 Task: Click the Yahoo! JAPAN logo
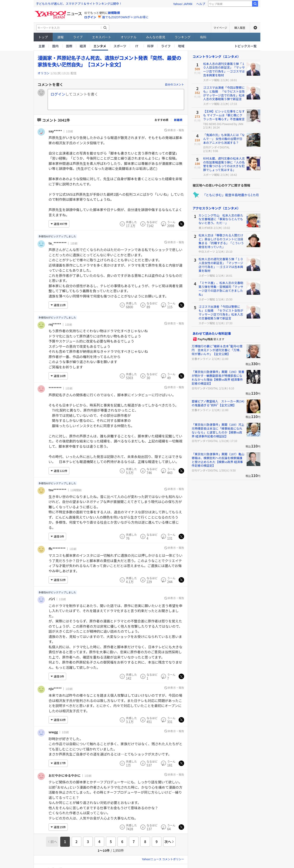[x=50, y=14]
